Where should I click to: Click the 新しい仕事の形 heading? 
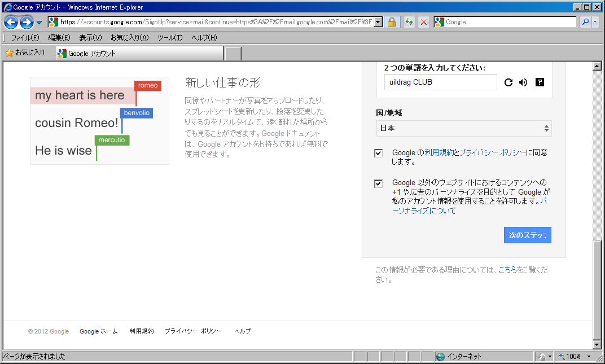222,82
